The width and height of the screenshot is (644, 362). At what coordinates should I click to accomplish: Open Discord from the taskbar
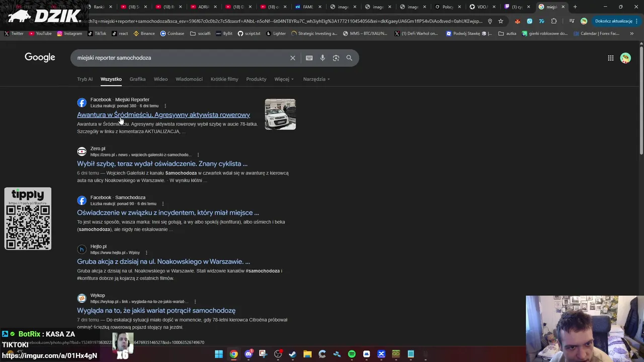point(249,354)
